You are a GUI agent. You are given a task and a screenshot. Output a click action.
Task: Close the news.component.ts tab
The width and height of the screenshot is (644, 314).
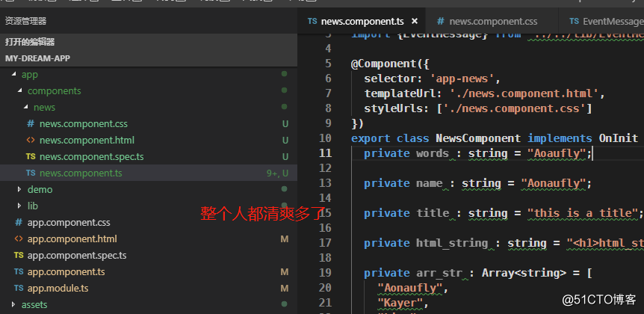[415, 21]
